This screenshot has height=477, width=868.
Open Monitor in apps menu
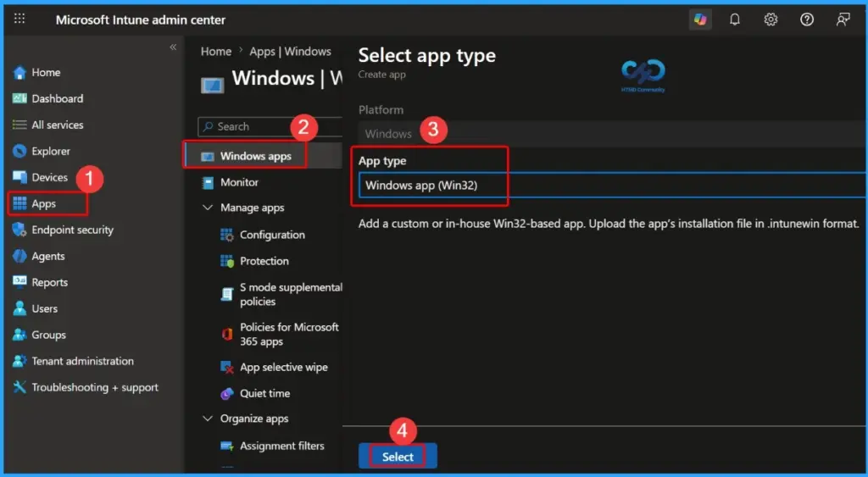click(239, 182)
